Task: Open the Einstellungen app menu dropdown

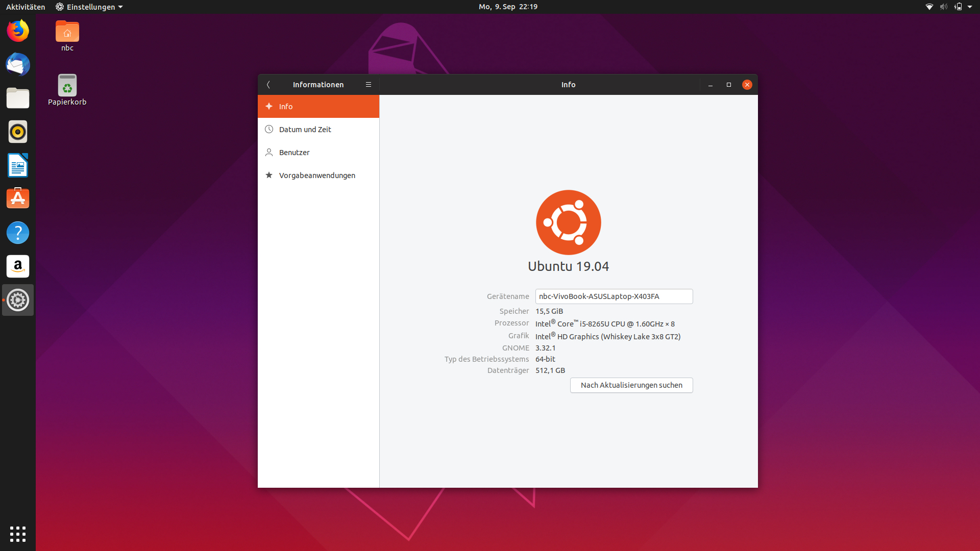Action: tap(89, 7)
